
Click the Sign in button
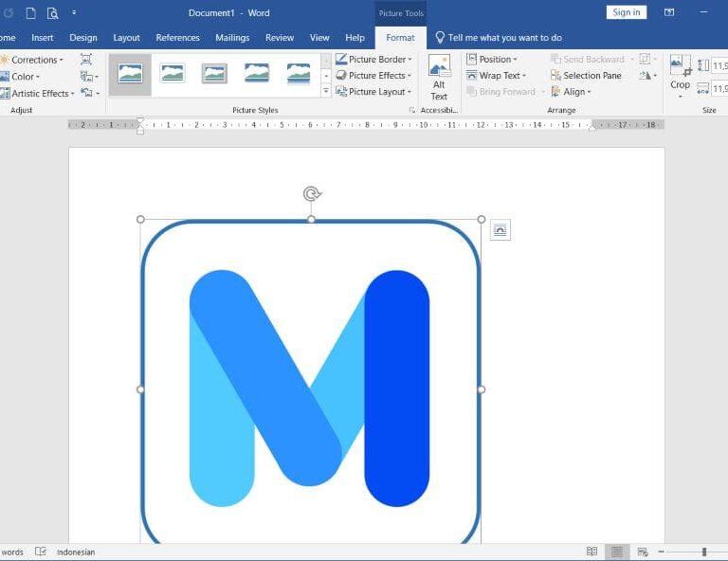pos(626,12)
